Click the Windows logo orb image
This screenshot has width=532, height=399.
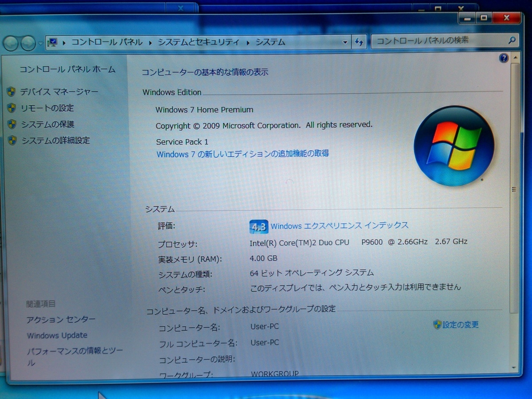[x=454, y=145]
